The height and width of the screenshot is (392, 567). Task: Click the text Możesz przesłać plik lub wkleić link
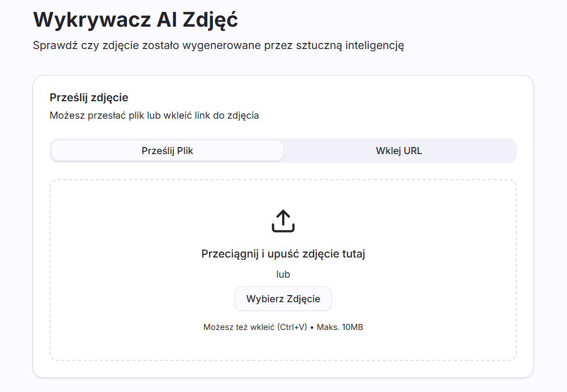pos(154,115)
